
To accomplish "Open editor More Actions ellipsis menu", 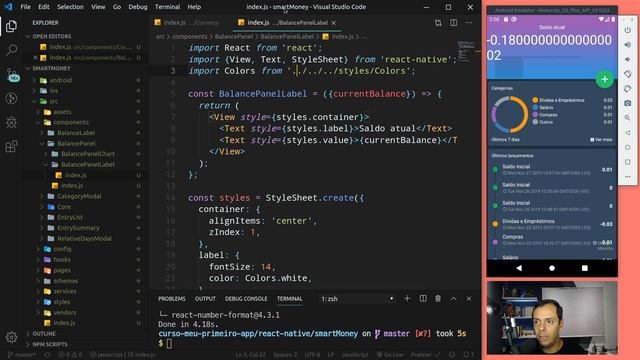I will [x=469, y=23].
